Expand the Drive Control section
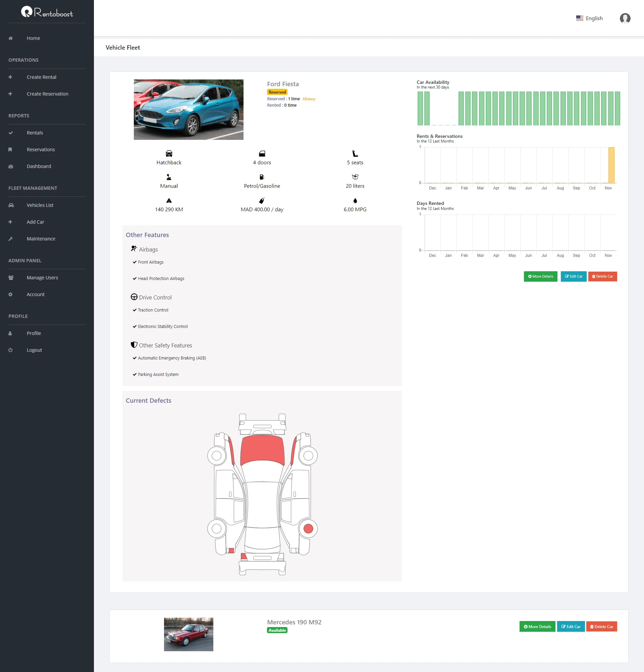Image resolution: width=644 pixels, height=672 pixels. coord(155,297)
